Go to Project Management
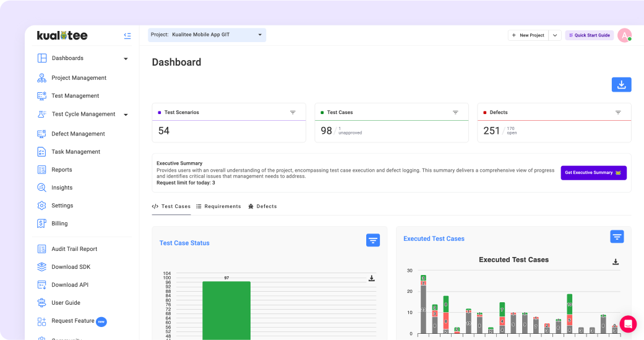The height and width of the screenshot is (340, 644). pyautogui.click(x=79, y=77)
